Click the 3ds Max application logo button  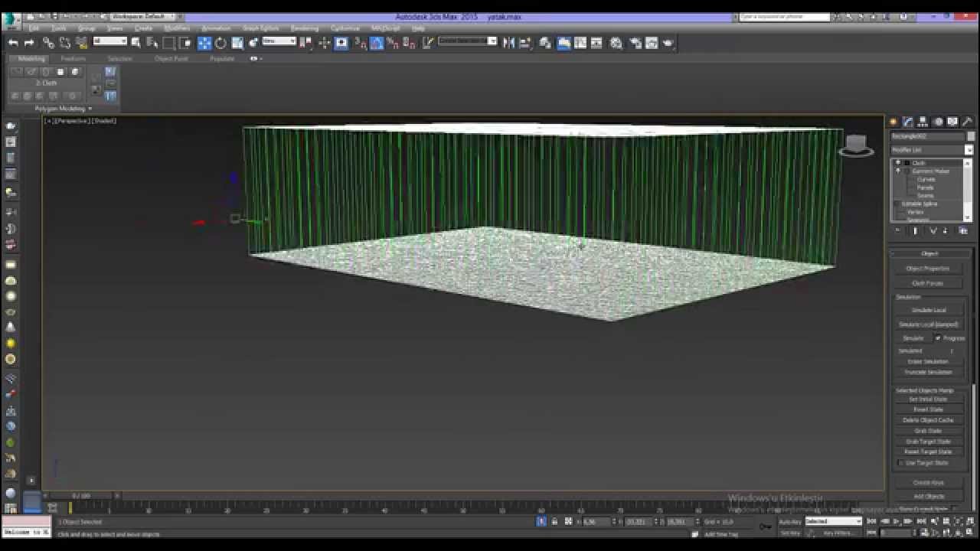pos(10,19)
